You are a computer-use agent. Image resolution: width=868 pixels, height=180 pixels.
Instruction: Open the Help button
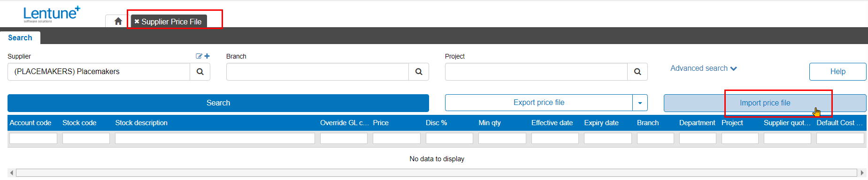[838, 72]
